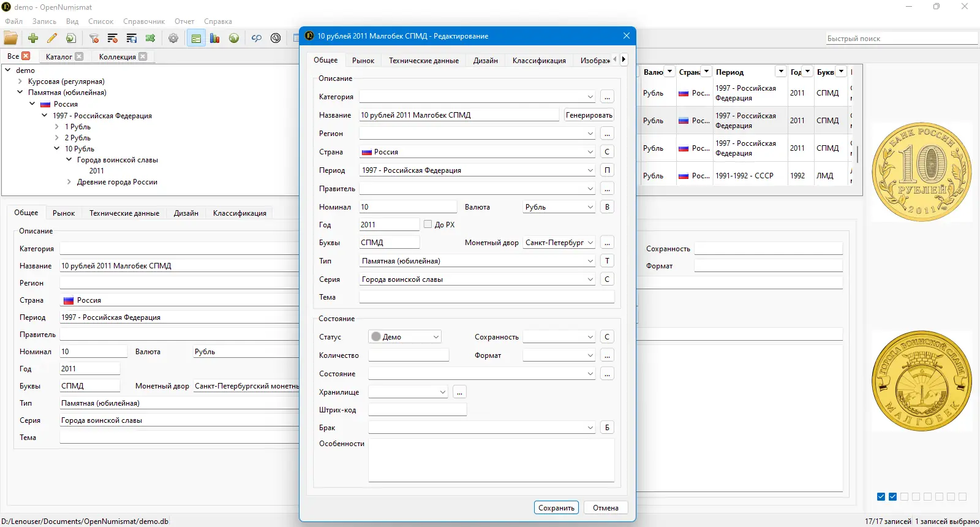
Task: Click the OpenNumismat app icon in title bar
Action: point(6,7)
